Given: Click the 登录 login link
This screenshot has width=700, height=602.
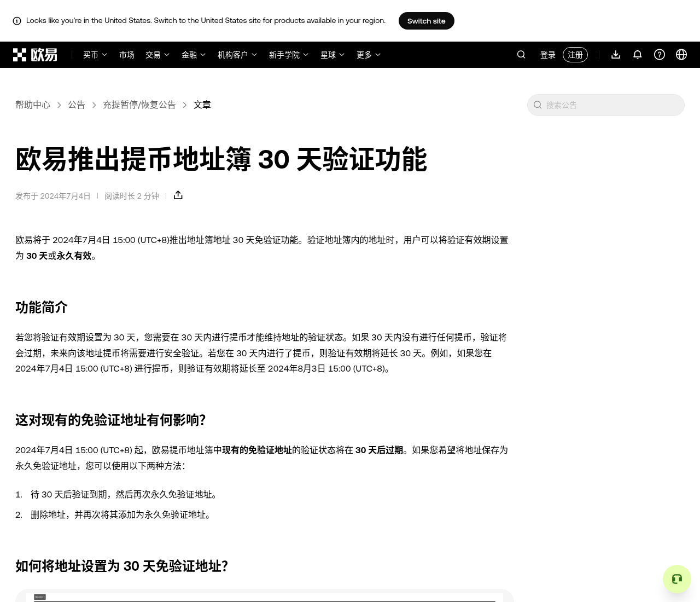Looking at the screenshot, I should pos(548,55).
